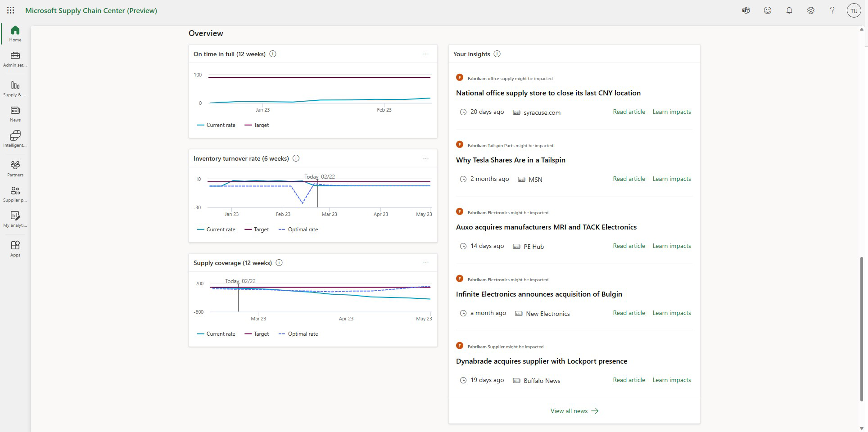Read article for National office supply store
Screen dimensions: 868x432
point(629,112)
